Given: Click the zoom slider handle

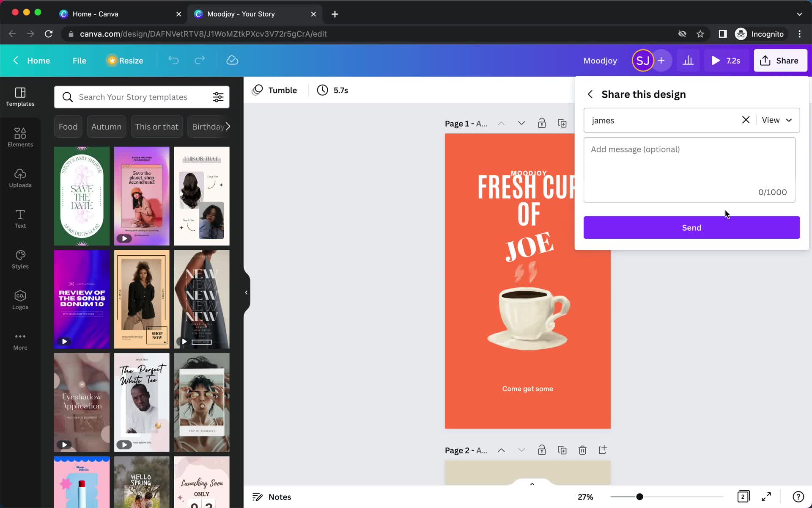Looking at the screenshot, I should point(639,497).
